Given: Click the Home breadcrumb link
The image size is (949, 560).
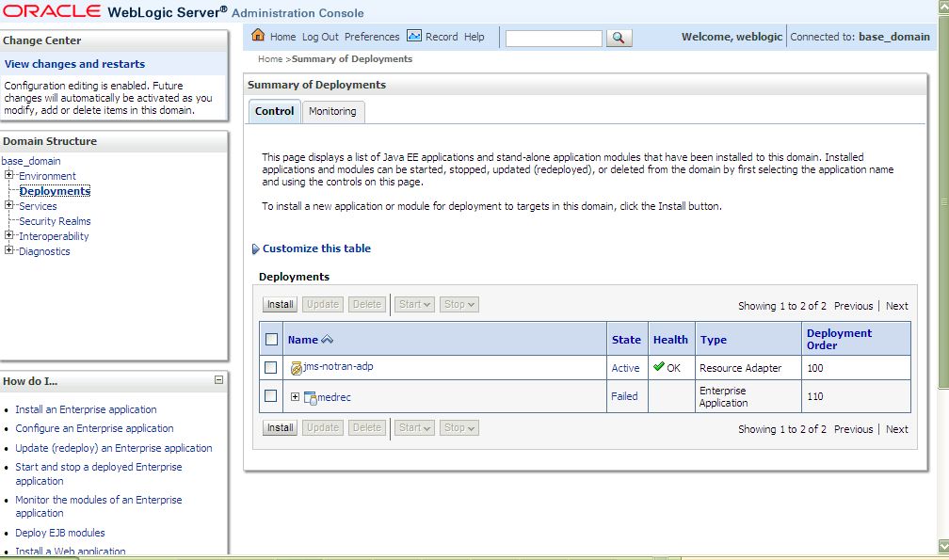Looking at the screenshot, I should [x=270, y=58].
